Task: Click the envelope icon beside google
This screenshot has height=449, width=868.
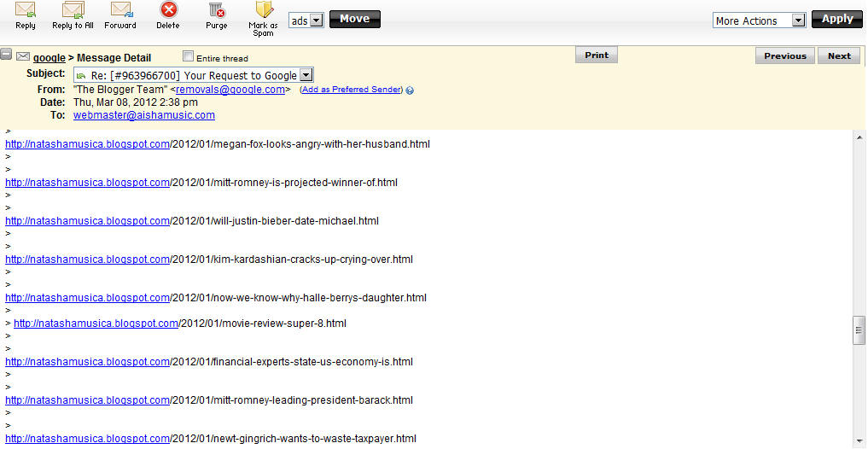Action: 23,56
